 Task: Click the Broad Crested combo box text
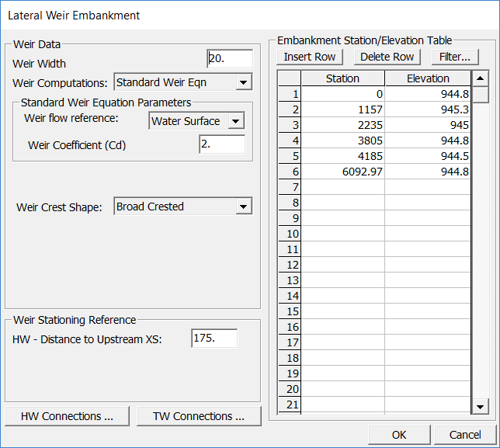point(150,207)
